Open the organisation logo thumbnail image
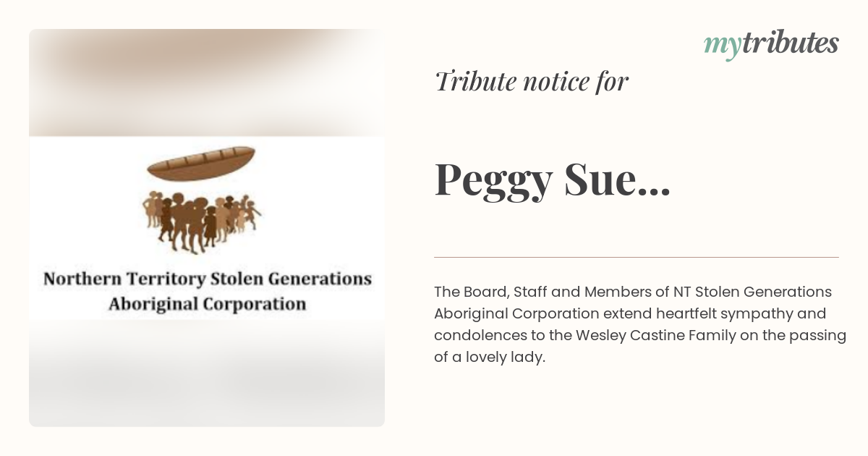This screenshot has width=868, height=456. (207, 227)
